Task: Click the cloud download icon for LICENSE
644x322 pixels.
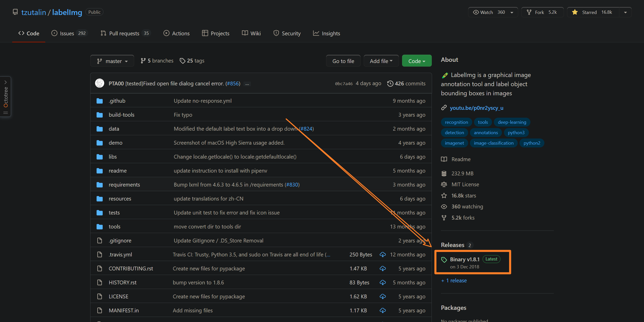Action: coord(383,296)
